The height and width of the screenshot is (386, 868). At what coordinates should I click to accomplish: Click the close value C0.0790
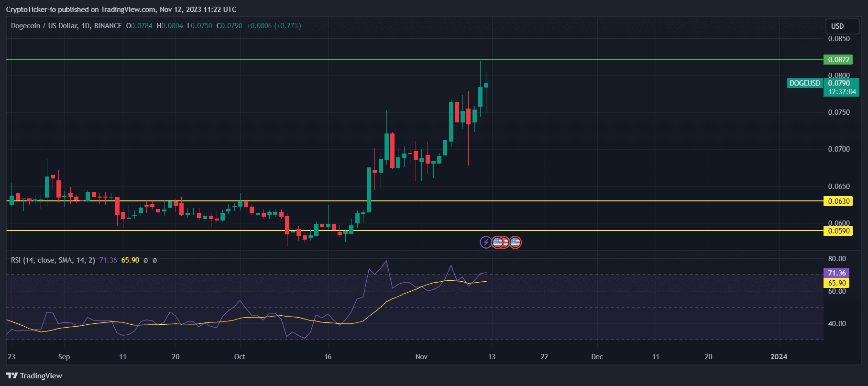pos(230,26)
